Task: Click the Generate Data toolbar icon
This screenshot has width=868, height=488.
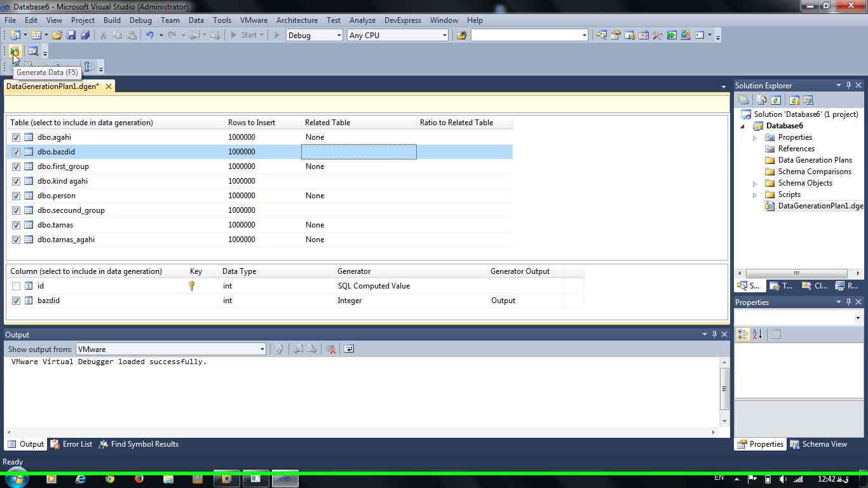Action: click(x=15, y=51)
